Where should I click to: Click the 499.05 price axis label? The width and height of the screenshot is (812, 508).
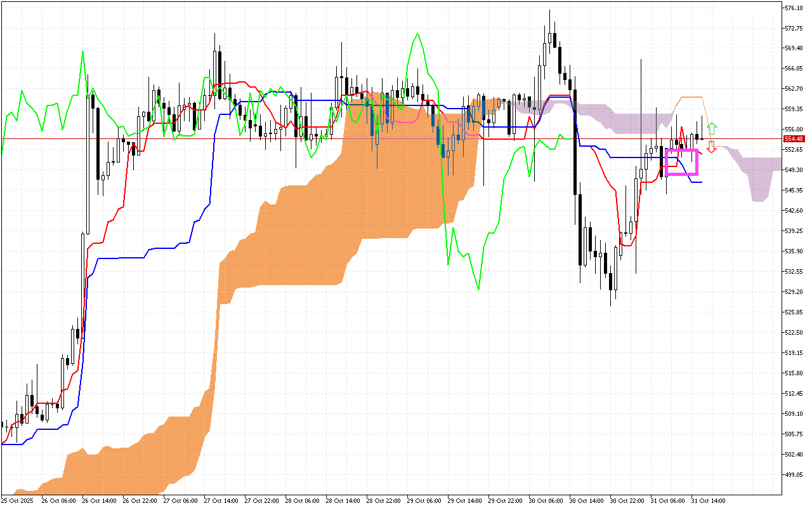(x=794, y=474)
